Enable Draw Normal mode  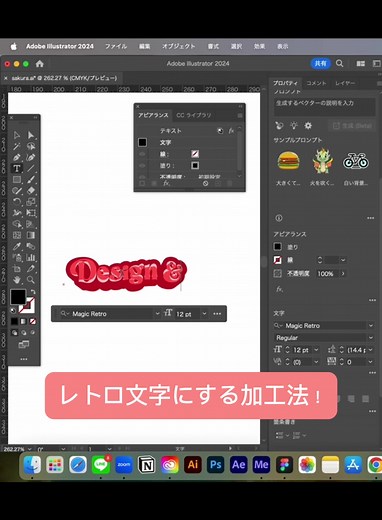(14, 332)
